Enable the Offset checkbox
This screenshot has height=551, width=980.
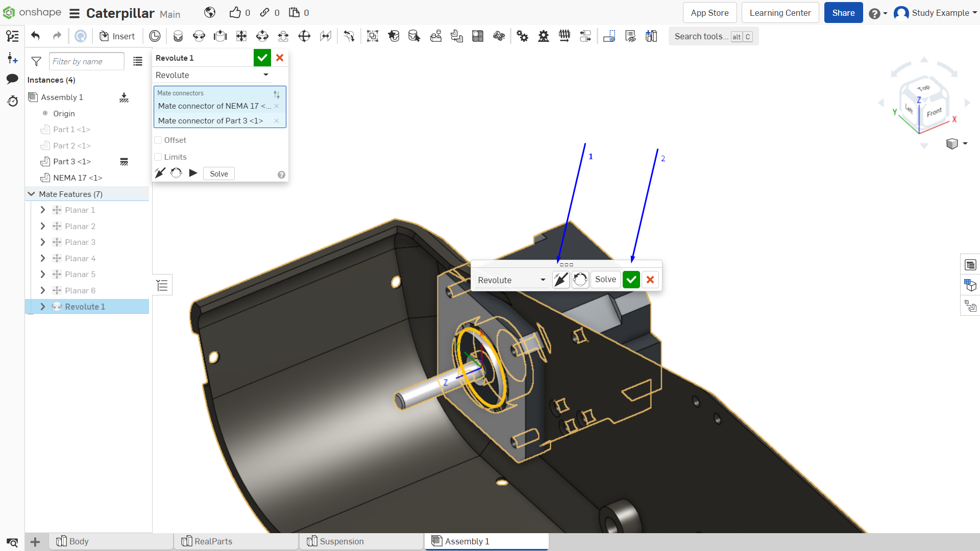pyautogui.click(x=158, y=140)
